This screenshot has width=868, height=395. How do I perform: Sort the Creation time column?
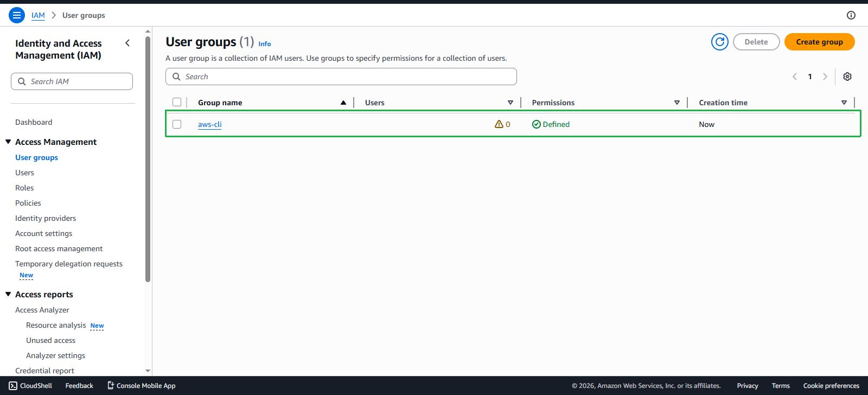point(844,103)
